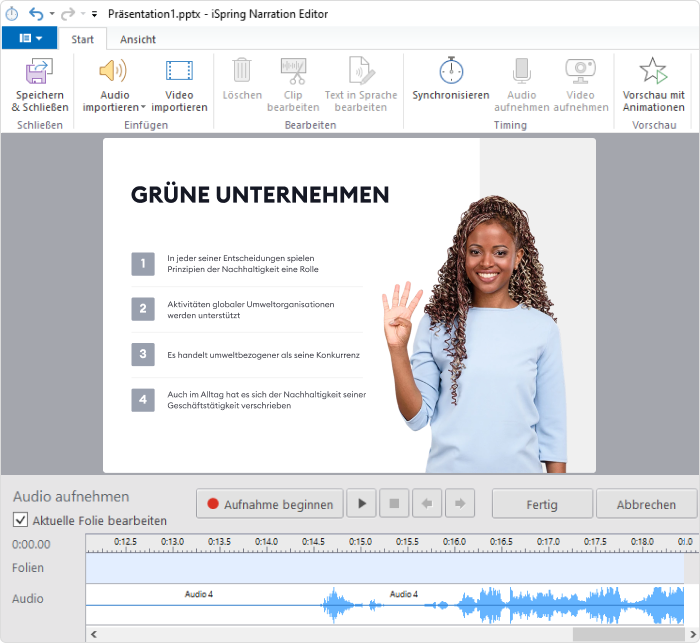Click the previous slide left arrow button
700x643 pixels.
click(427, 504)
